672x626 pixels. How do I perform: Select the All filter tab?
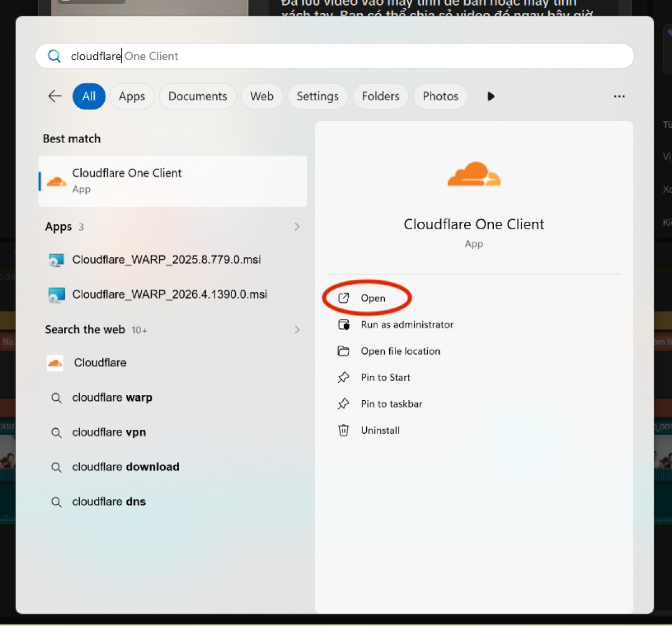click(x=89, y=96)
